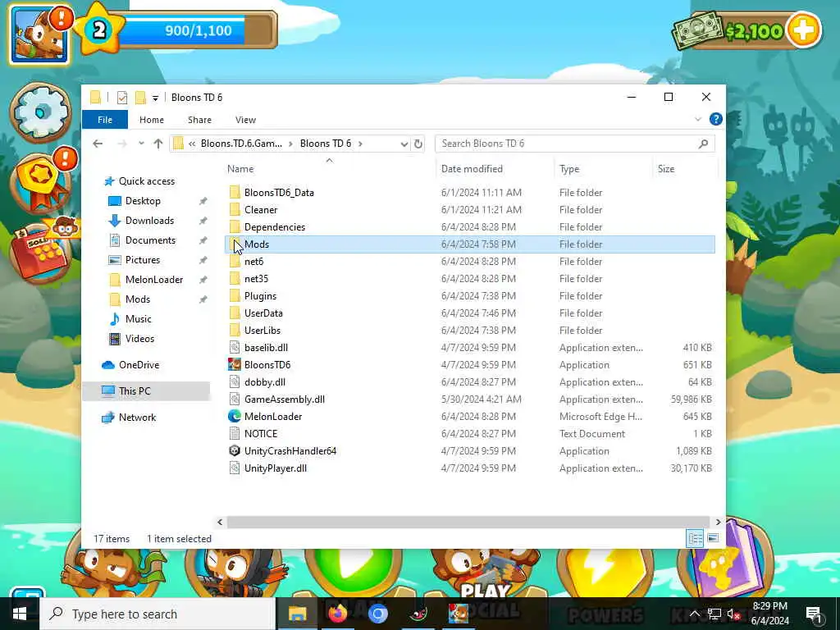Screen dimensions: 840x630
Task: Open pinned Mods in navigation pane
Action: 138,299
